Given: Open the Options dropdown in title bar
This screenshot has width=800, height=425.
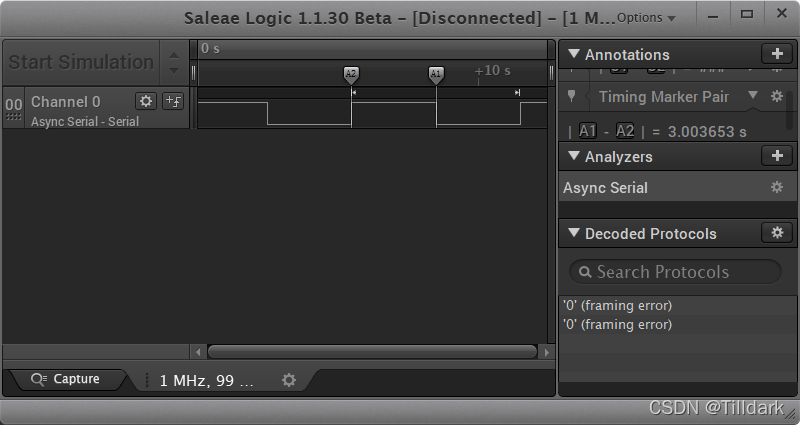Looking at the screenshot, I should pyautogui.click(x=645, y=18).
